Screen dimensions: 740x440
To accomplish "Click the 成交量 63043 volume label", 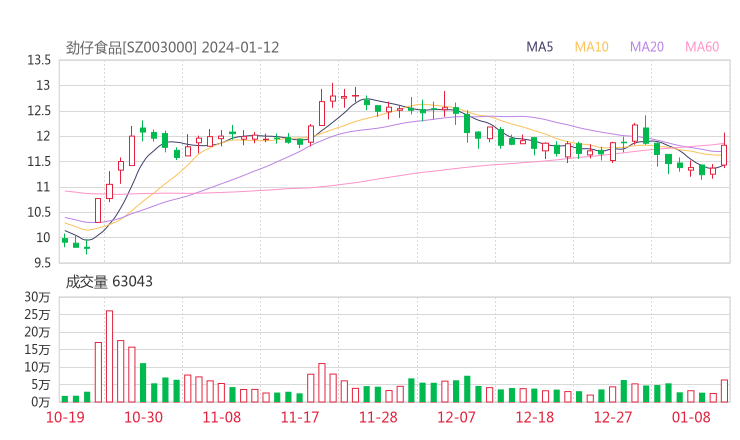I will (109, 282).
